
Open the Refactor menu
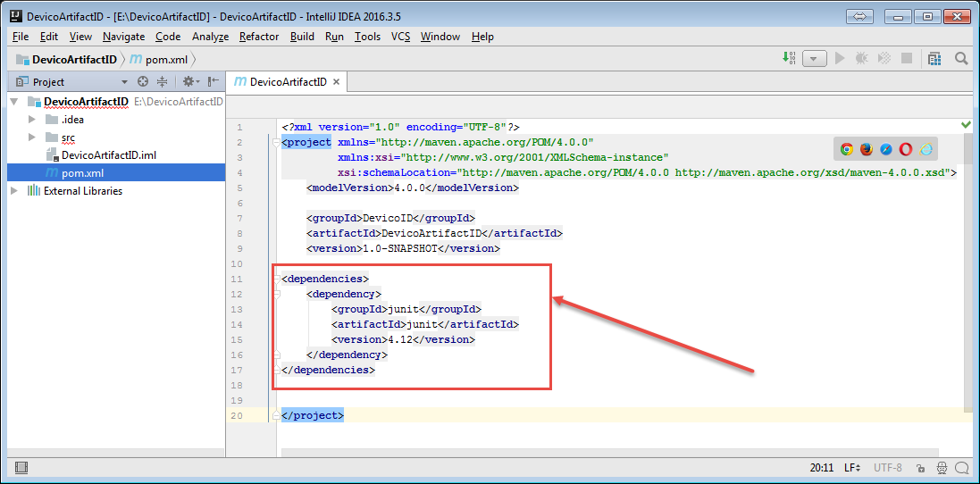coord(259,37)
